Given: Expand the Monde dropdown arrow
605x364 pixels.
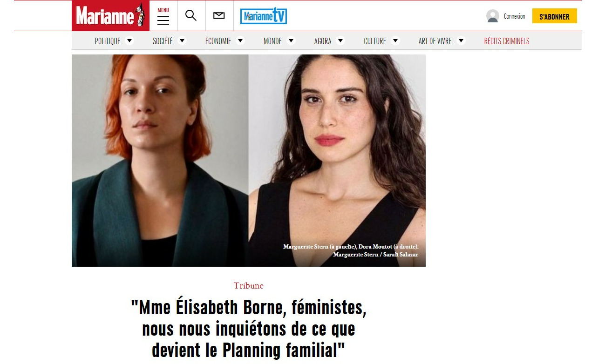Looking at the screenshot, I should tap(291, 40).
